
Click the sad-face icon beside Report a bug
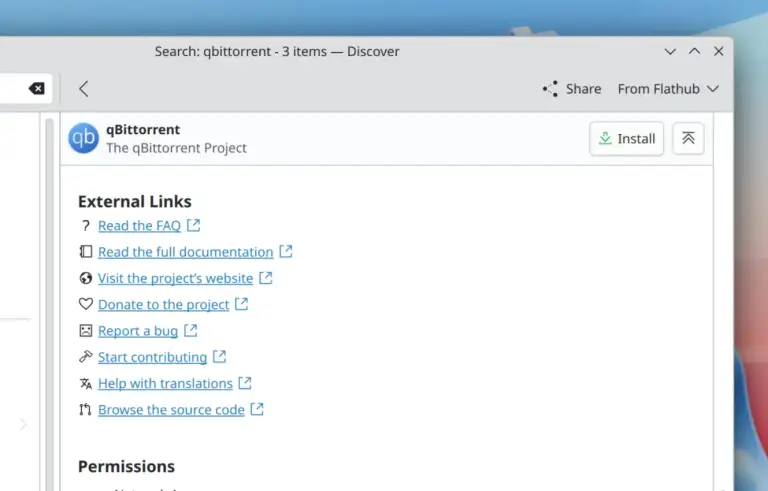86,331
